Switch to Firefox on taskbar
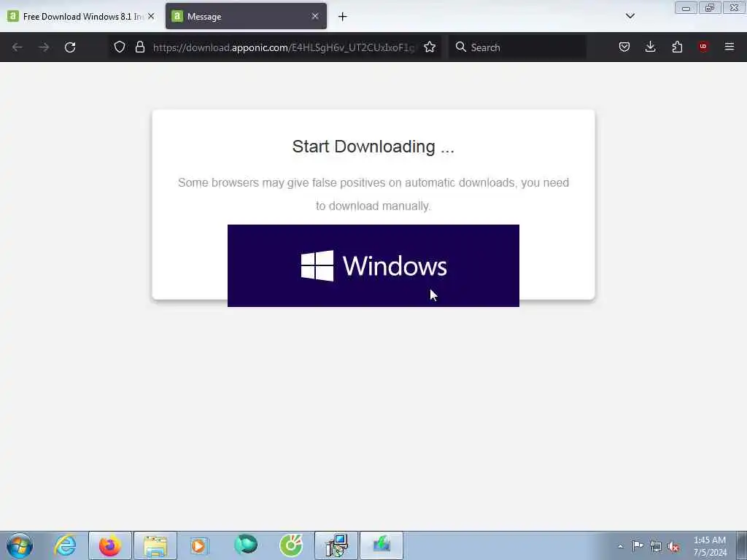 point(110,545)
